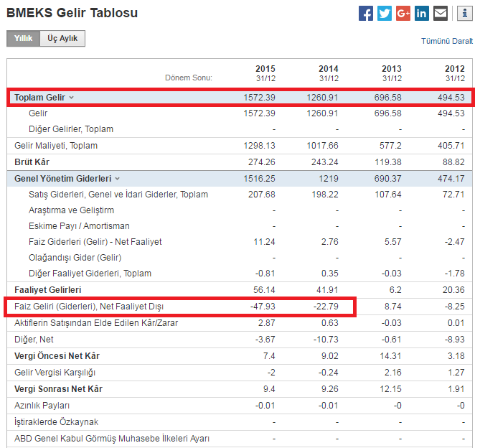Image resolution: width=480 pixels, height=448 pixels.
Task: Click Gelir Vergisi Karşılığı label
Action: pos(55,373)
